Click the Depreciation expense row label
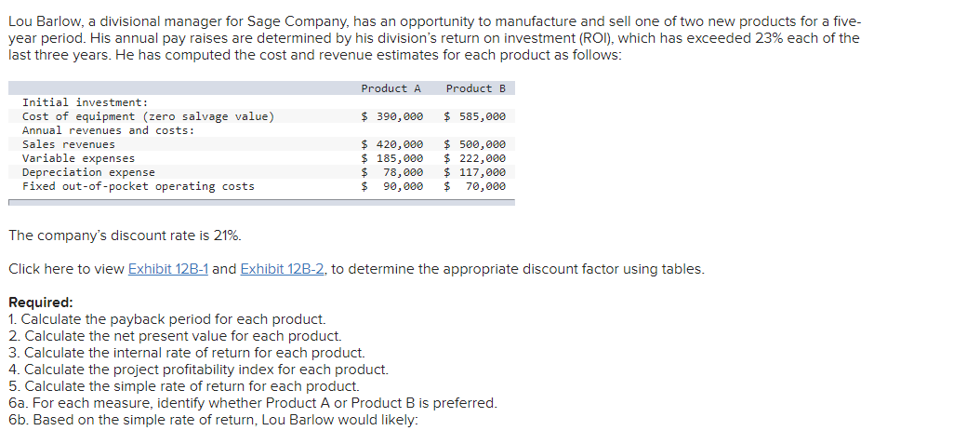The height and width of the screenshot is (444, 980). tap(88, 172)
